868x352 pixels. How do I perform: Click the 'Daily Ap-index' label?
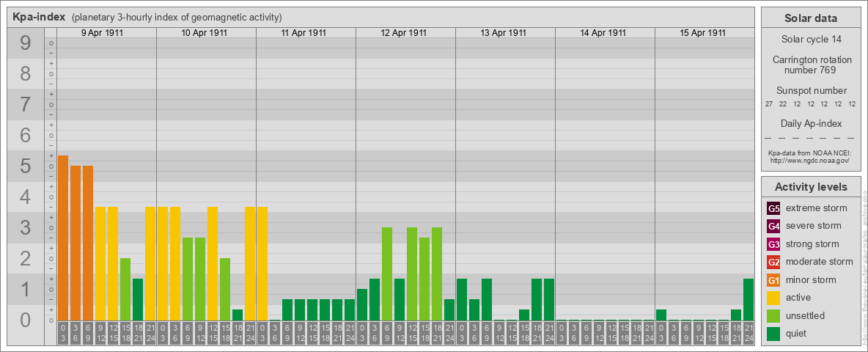tap(811, 123)
